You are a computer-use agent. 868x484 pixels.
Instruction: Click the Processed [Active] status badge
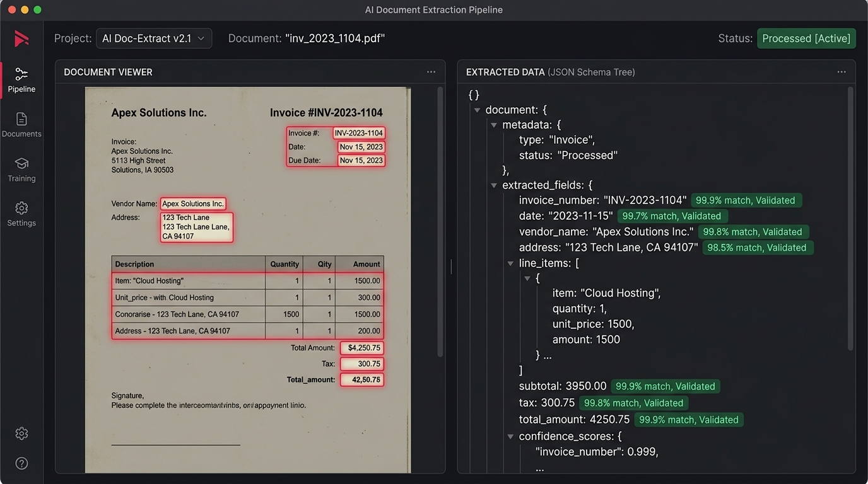point(806,38)
